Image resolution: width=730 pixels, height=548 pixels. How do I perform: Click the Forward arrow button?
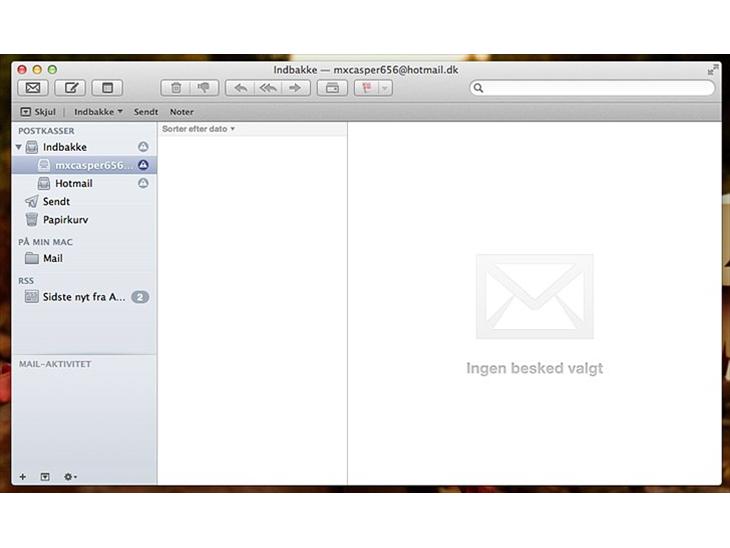tap(294, 88)
